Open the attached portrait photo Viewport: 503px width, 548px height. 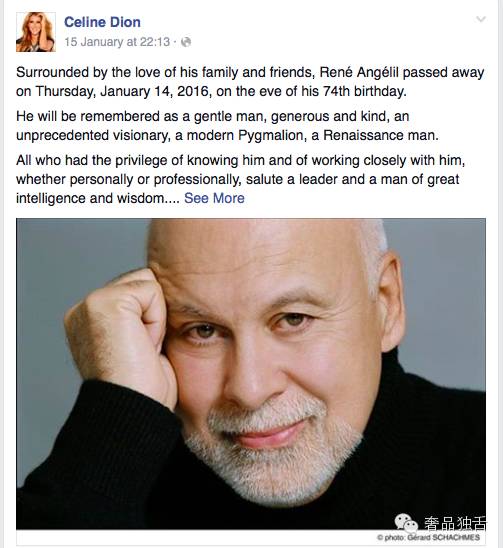(x=251, y=374)
